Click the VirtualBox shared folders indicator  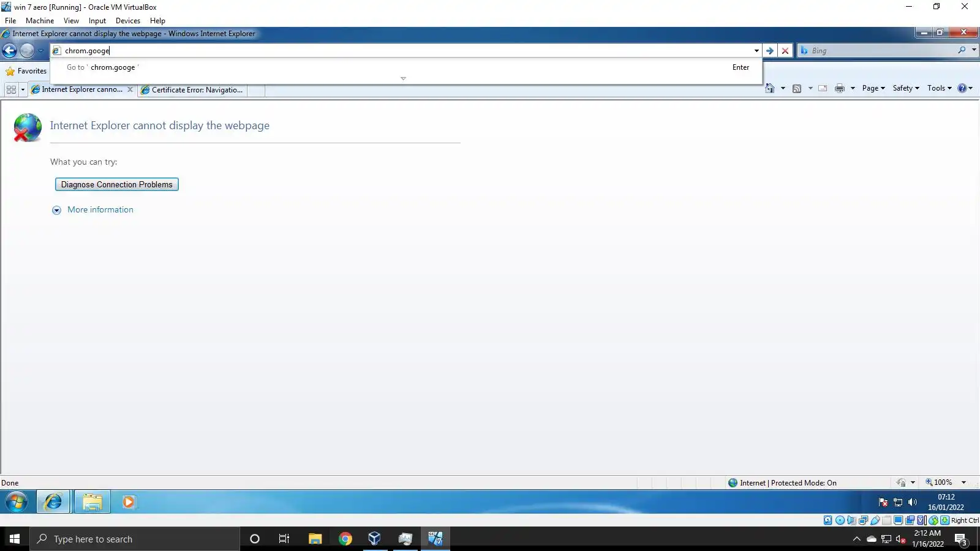[887, 520]
